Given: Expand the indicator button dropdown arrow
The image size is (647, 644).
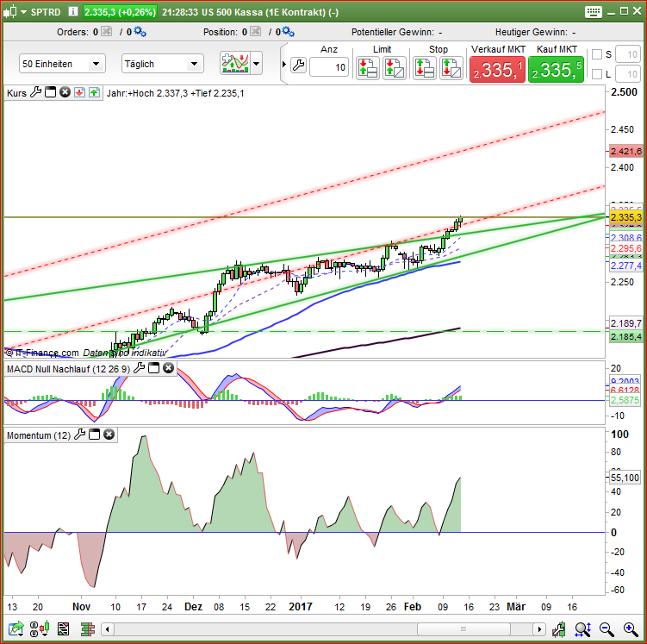Looking at the screenshot, I should point(256,64).
